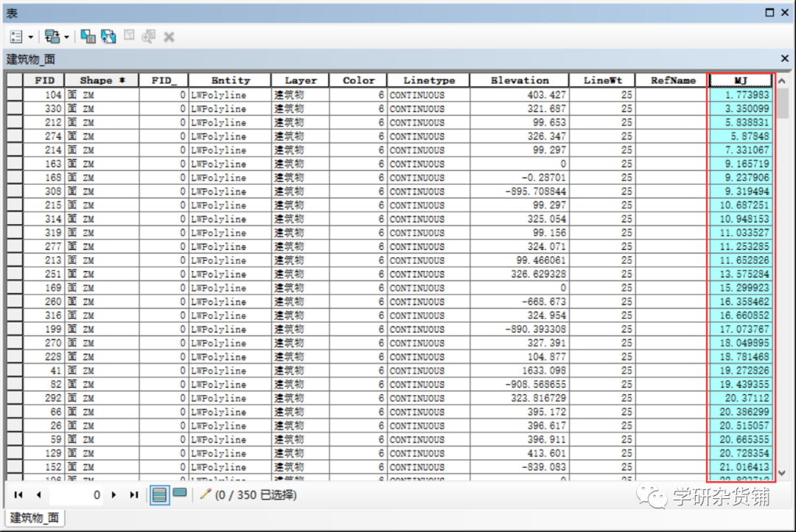This screenshot has width=796, height=532.
Task: Maximize the 表 window
Action: click(769, 13)
